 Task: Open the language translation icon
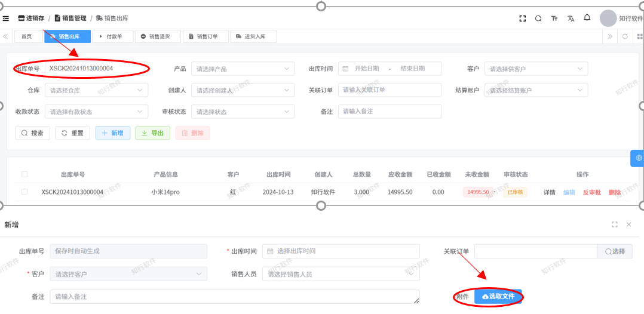point(571,19)
